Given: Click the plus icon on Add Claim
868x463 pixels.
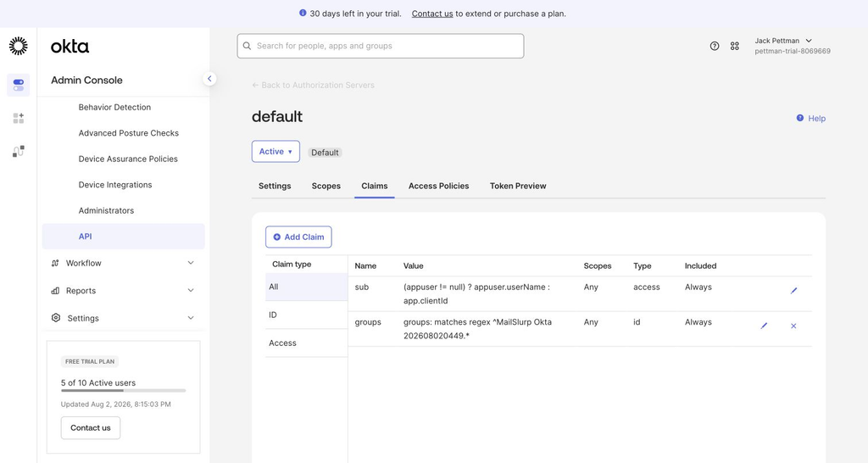Looking at the screenshot, I should [x=277, y=237].
